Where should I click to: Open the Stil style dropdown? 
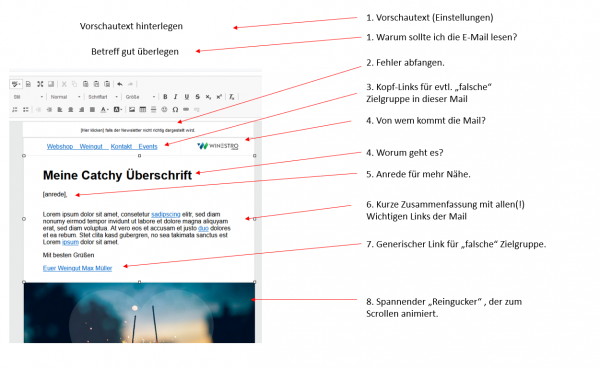coord(28,97)
